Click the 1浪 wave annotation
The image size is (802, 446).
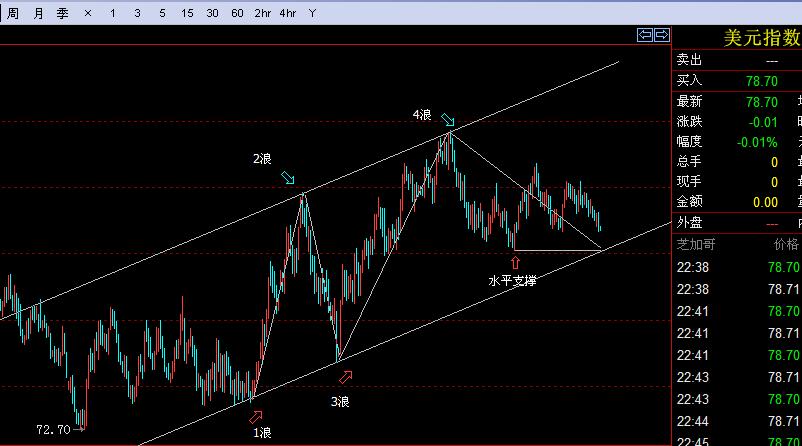click(262, 433)
